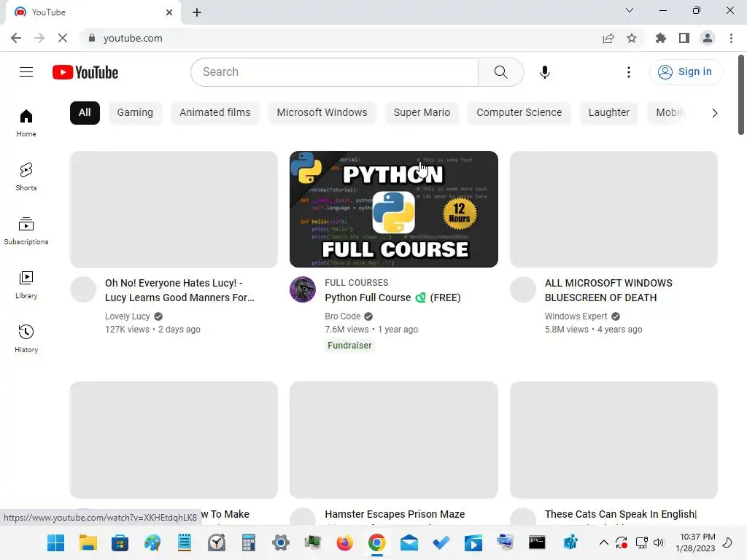The image size is (747, 560).
Task: Filter by Gaming chip
Action: [x=135, y=113]
